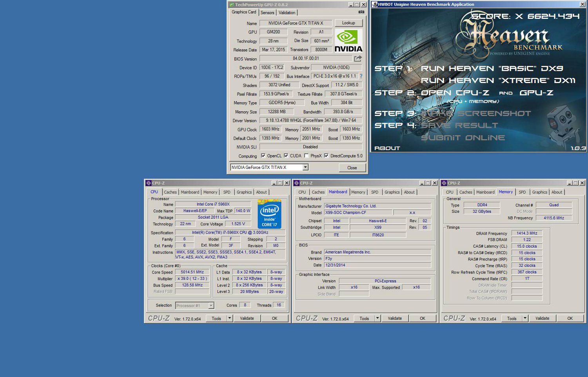Click the Driver Version field in GPU-Z
Screen dimensions: 588x377
(311, 120)
